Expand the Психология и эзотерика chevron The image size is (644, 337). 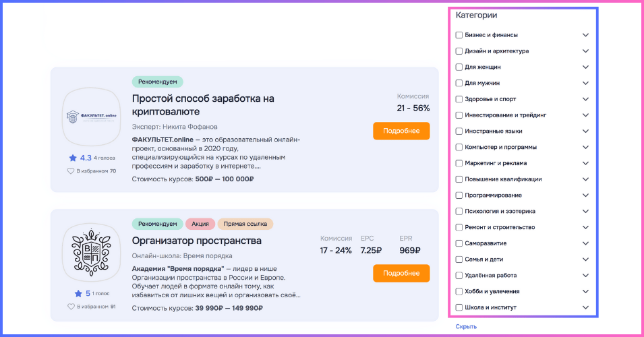(x=586, y=212)
